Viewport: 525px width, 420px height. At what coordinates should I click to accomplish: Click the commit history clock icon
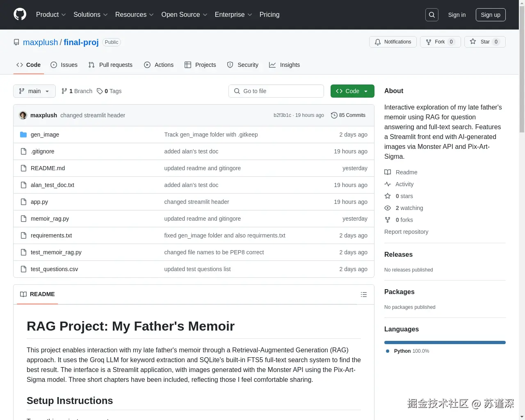click(x=334, y=115)
